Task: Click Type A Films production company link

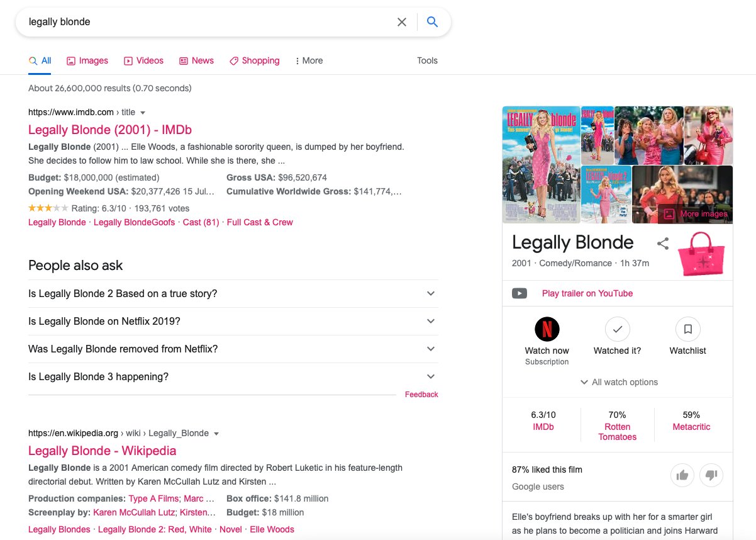Action: tap(154, 498)
